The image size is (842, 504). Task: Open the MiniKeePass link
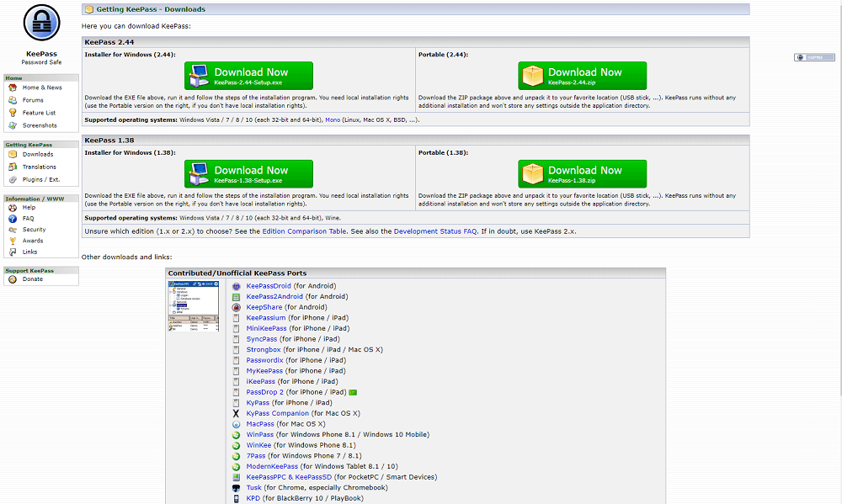pos(266,328)
